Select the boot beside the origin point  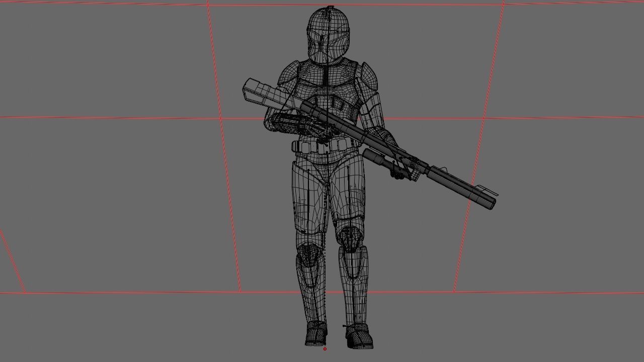click(x=316, y=334)
